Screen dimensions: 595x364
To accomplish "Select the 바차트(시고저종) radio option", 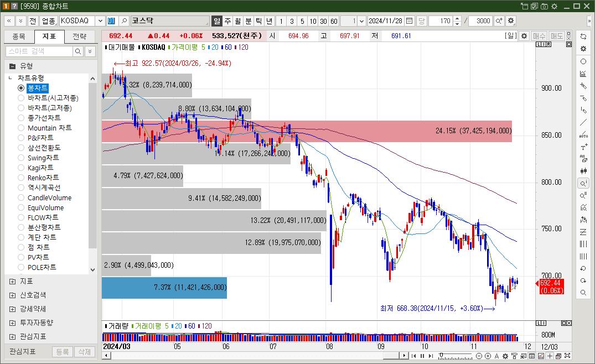I will 21,98.
